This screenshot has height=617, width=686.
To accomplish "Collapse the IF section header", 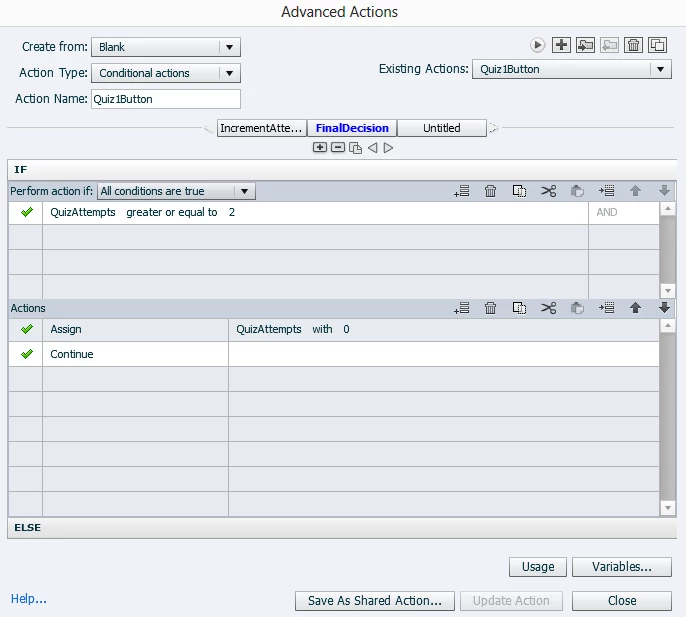I will [342, 170].
